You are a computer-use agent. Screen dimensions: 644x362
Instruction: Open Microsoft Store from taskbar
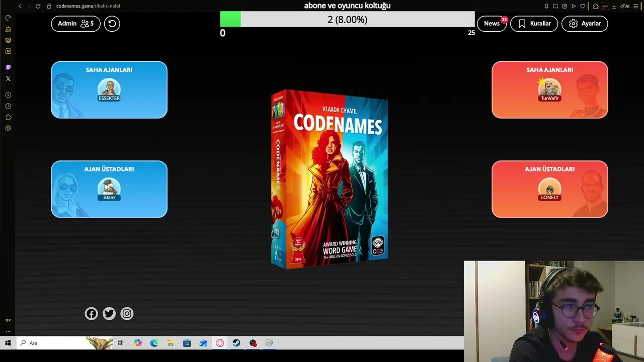(x=187, y=343)
